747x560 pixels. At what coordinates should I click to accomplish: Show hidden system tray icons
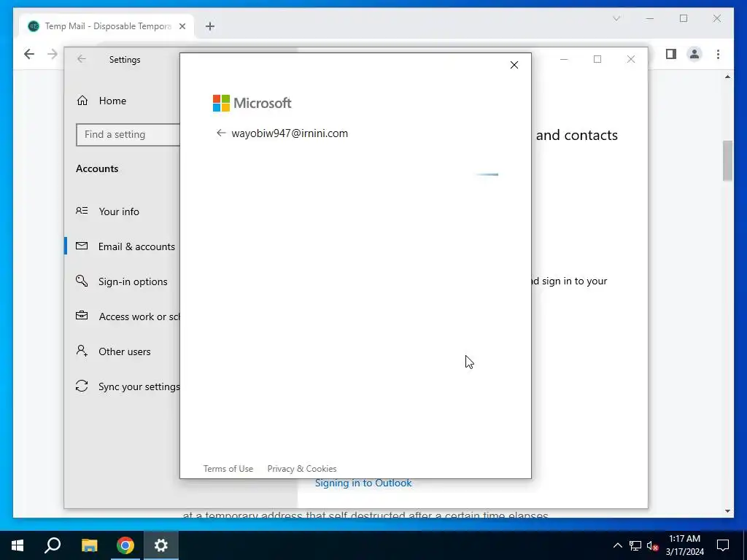click(617, 545)
